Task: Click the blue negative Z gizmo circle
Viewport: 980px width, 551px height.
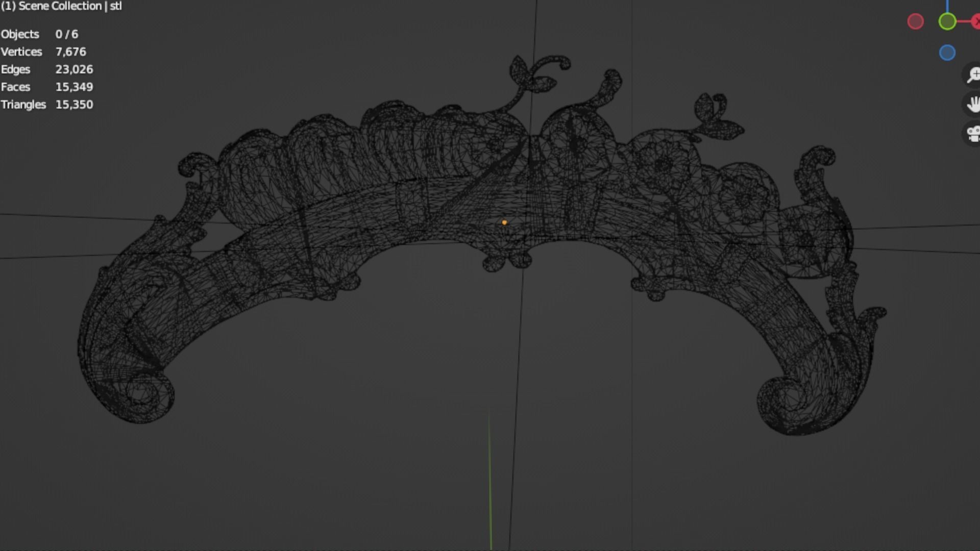Action: 947,53
